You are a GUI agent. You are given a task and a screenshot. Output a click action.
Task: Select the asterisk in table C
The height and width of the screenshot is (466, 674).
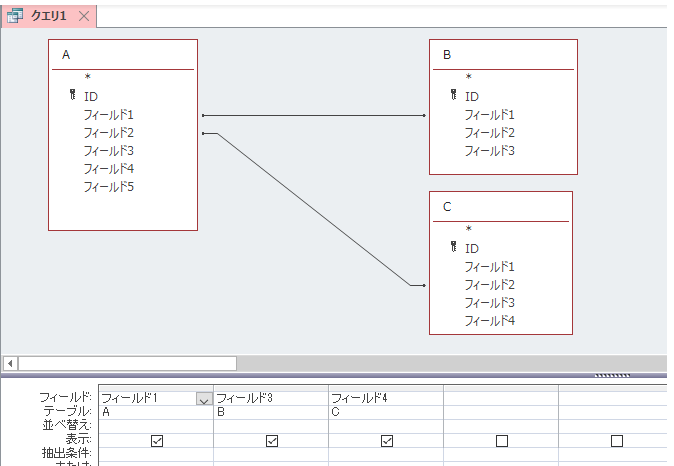point(469,228)
